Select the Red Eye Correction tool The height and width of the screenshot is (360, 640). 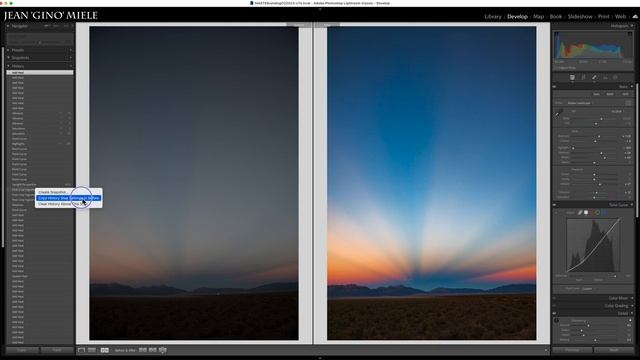[x=605, y=77]
